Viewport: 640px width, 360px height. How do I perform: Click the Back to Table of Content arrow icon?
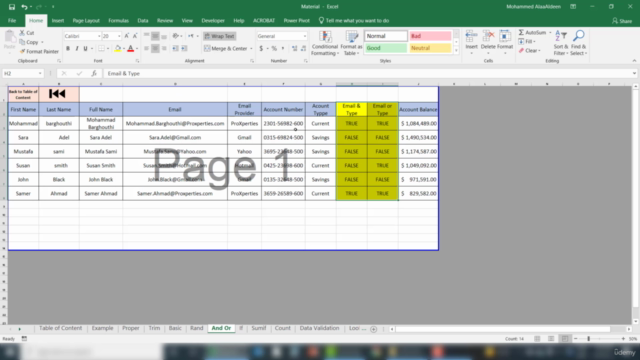click(57, 94)
